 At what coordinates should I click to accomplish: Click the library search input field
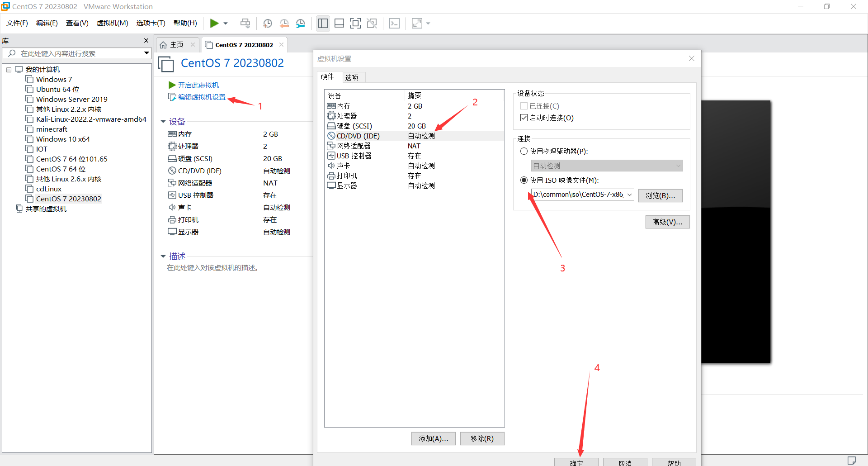point(76,53)
